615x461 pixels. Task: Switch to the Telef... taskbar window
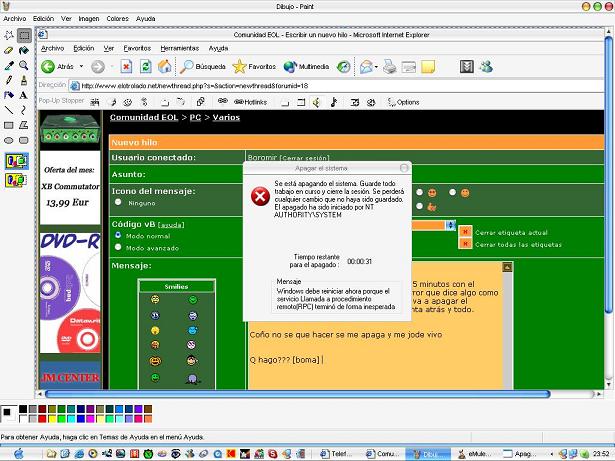pos(337,454)
